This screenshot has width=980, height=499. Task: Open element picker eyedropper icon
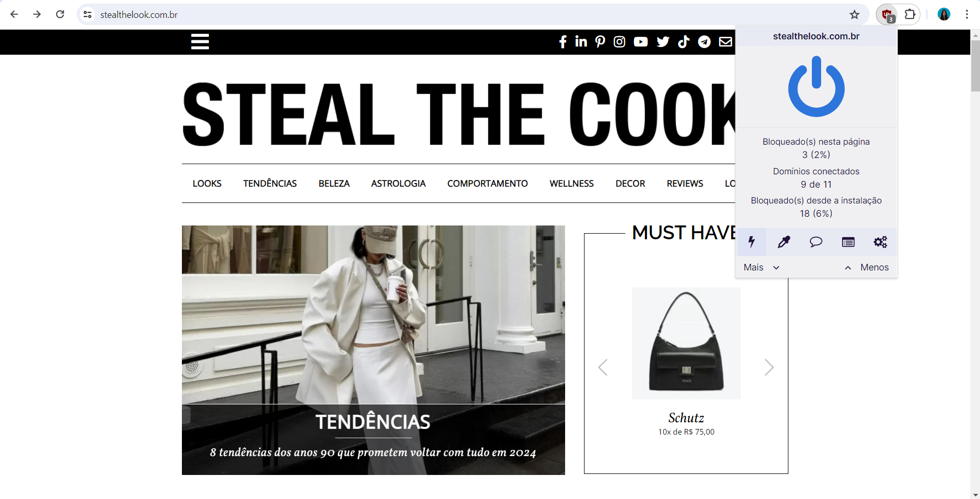pos(784,242)
